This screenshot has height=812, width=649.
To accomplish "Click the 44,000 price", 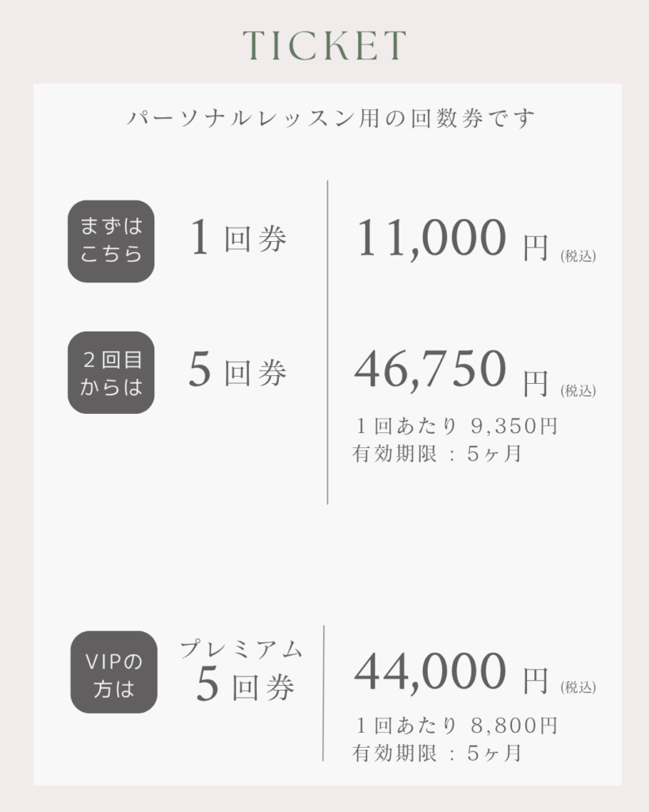I will [x=430, y=672].
